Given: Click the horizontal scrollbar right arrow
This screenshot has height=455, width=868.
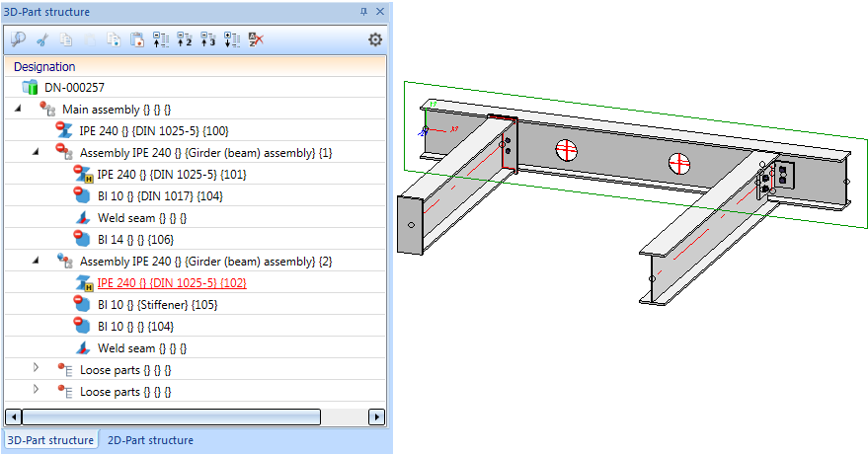Looking at the screenshot, I should [x=376, y=417].
